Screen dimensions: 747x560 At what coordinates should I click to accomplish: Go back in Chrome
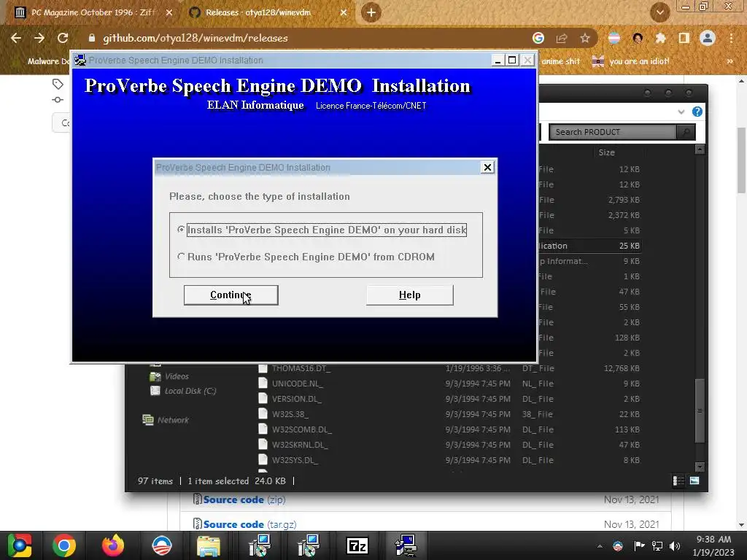16,38
